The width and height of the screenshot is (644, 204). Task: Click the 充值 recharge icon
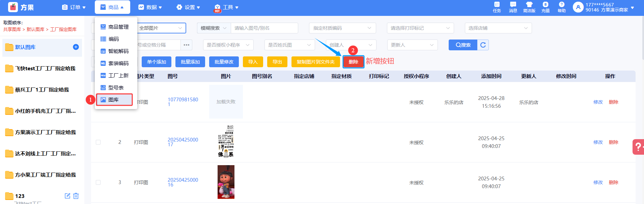[x=545, y=7]
